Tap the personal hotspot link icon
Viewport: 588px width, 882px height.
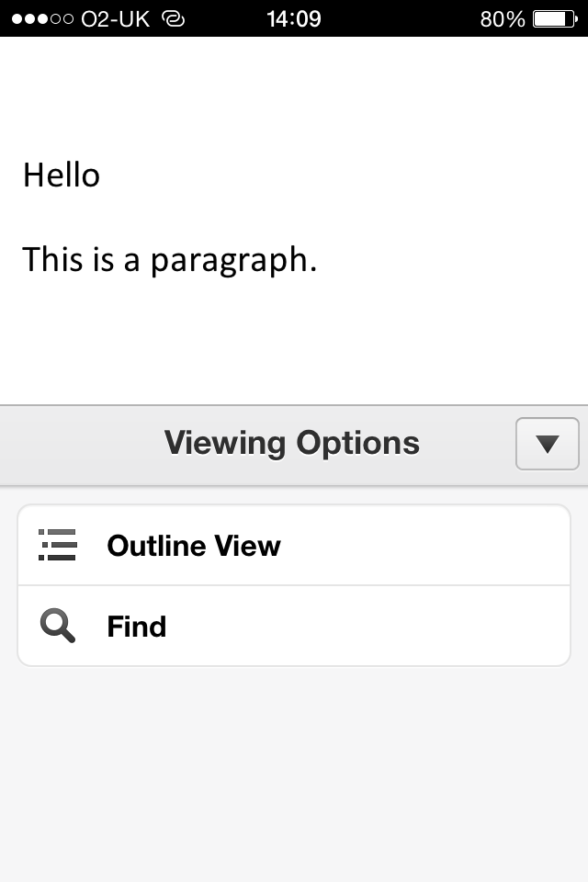point(174,19)
